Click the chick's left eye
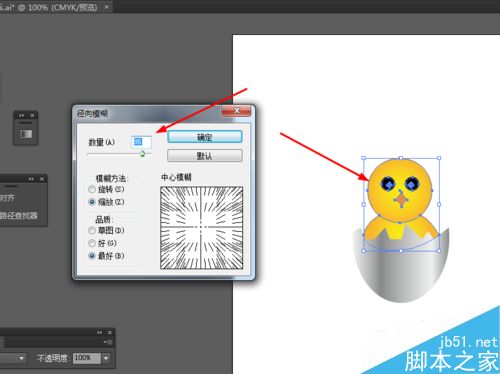The height and width of the screenshot is (374, 500). 388,184
